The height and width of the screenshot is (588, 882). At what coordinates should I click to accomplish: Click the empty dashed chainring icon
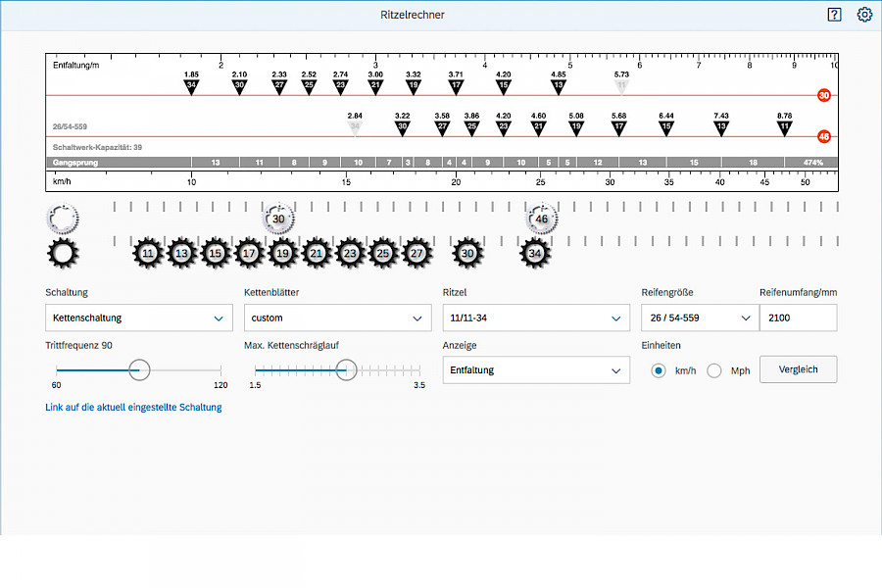64,220
